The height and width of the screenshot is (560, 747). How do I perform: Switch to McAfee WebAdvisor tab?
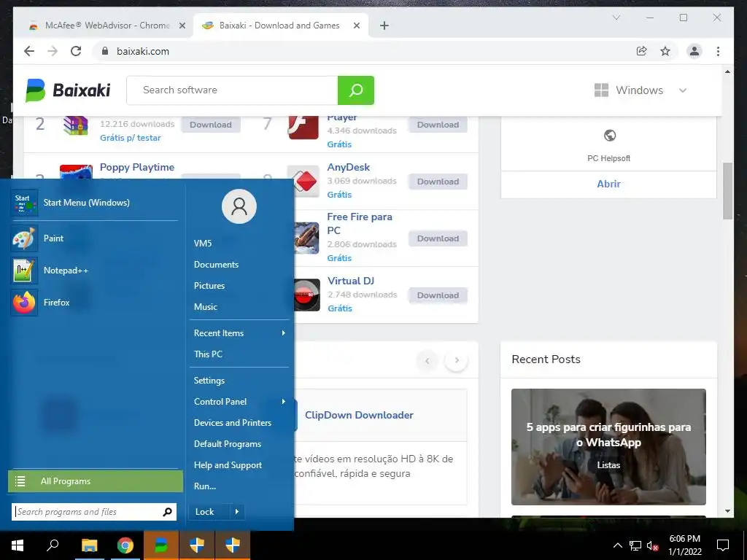107,26
